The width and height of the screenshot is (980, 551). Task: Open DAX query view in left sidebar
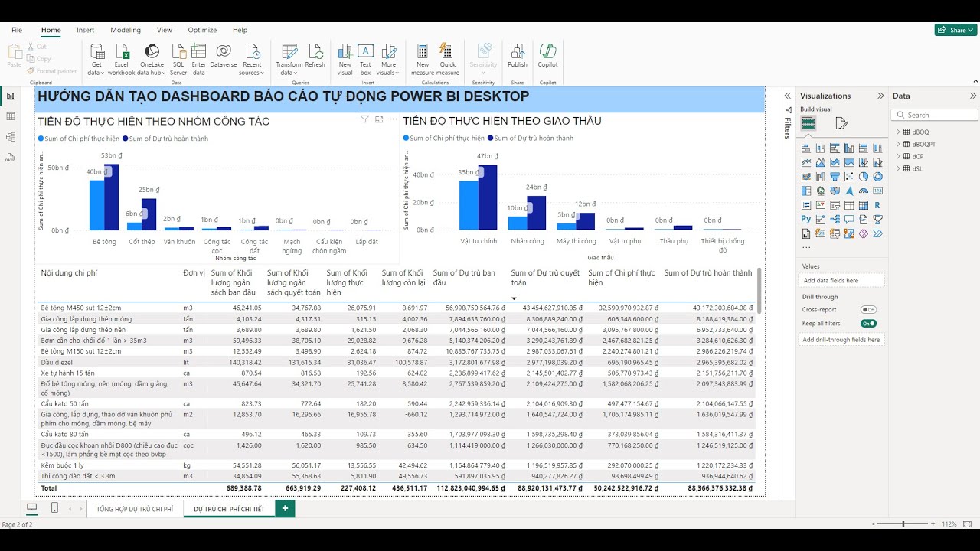(11, 158)
